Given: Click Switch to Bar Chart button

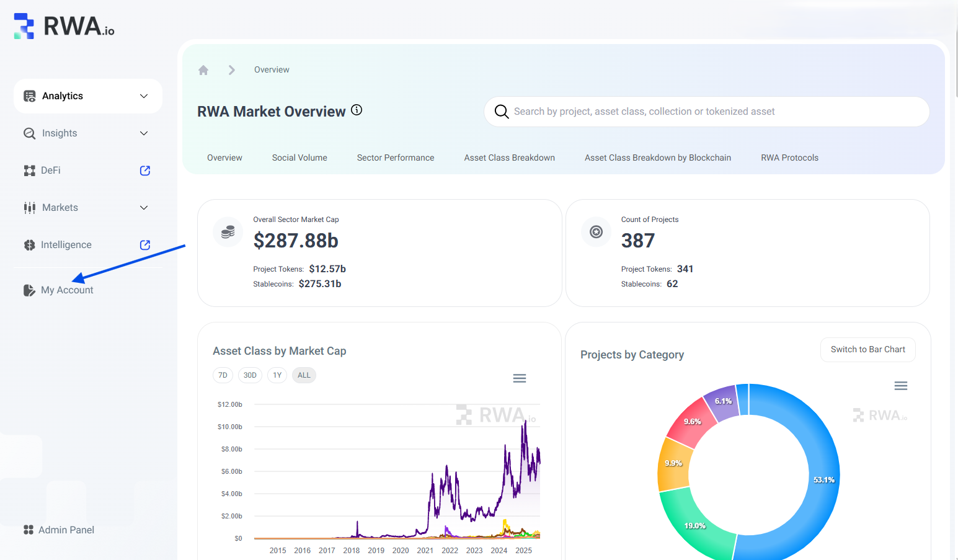Looking at the screenshot, I should pyautogui.click(x=868, y=350).
